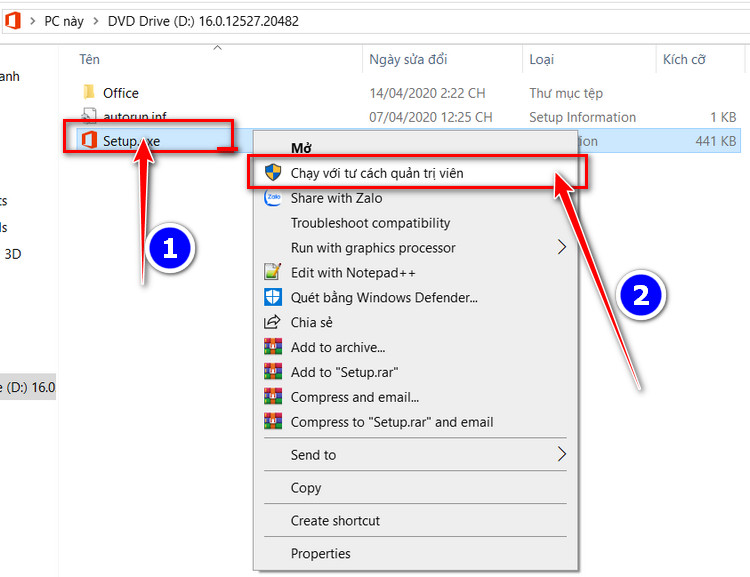Sort by the Tên column header
This screenshot has width=750, height=577.
[x=89, y=59]
